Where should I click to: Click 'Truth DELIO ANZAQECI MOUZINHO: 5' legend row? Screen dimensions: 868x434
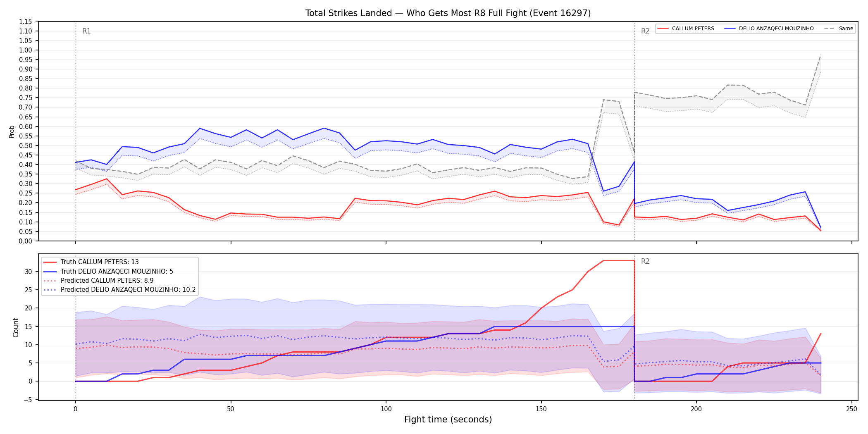(x=108, y=272)
